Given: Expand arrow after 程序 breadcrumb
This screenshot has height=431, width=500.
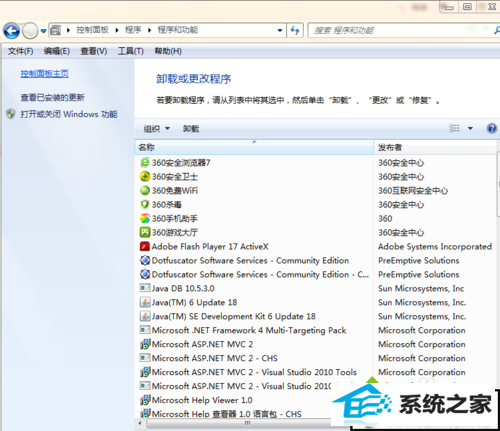Looking at the screenshot, I should click(150, 30).
